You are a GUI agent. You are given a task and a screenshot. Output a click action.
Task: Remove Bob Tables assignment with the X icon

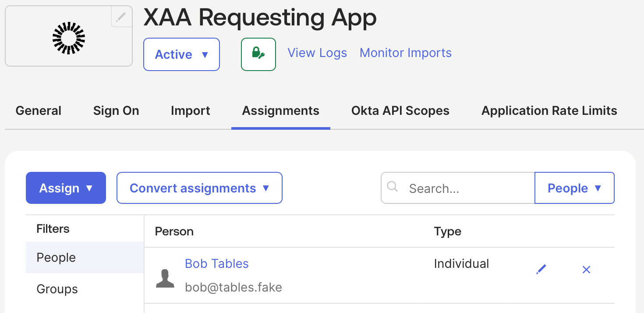[586, 270]
